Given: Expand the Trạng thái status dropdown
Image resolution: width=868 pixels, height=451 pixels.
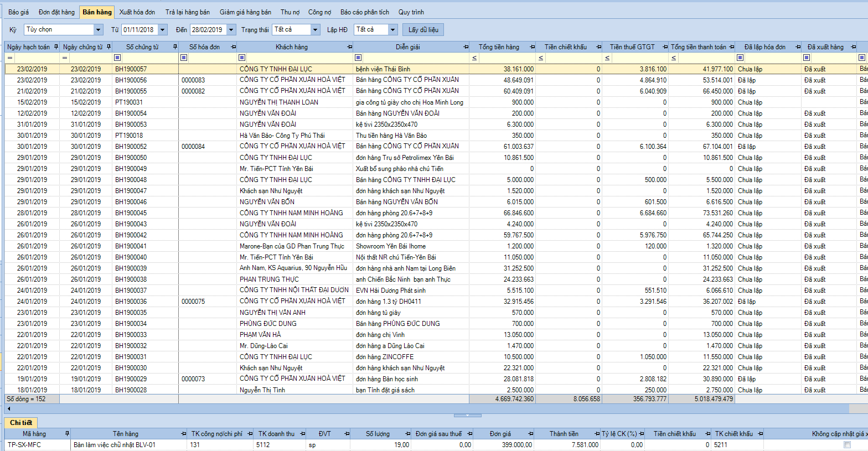Looking at the screenshot, I should [316, 30].
